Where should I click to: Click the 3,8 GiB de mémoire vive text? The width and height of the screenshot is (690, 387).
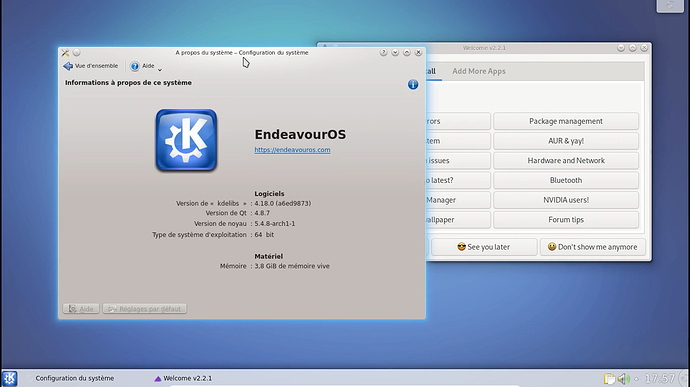pyautogui.click(x=292, y=266)
